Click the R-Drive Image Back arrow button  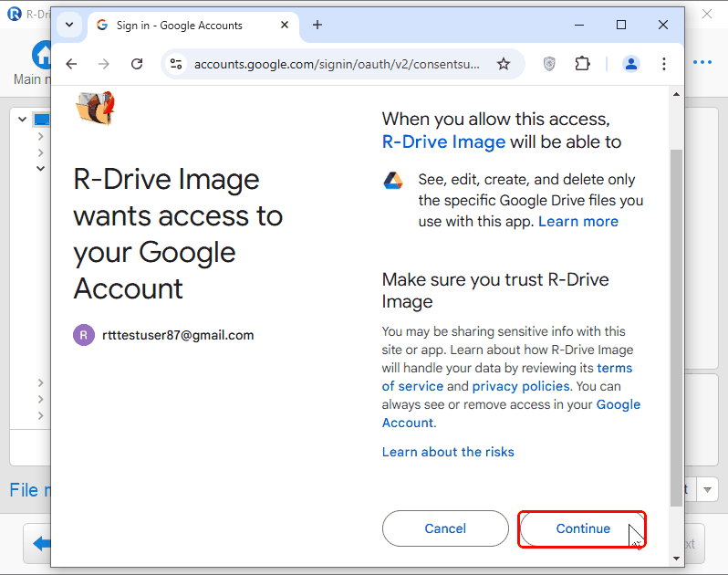38,543
